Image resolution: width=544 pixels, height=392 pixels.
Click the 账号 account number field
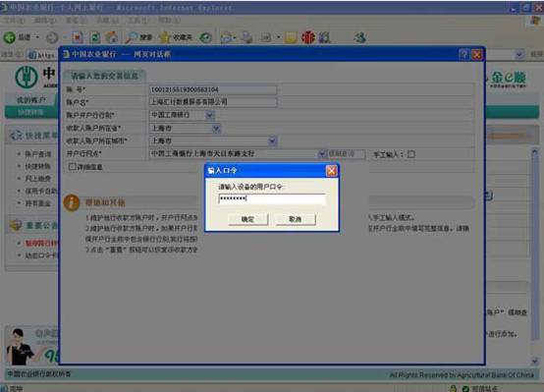[x=213, y=90]
